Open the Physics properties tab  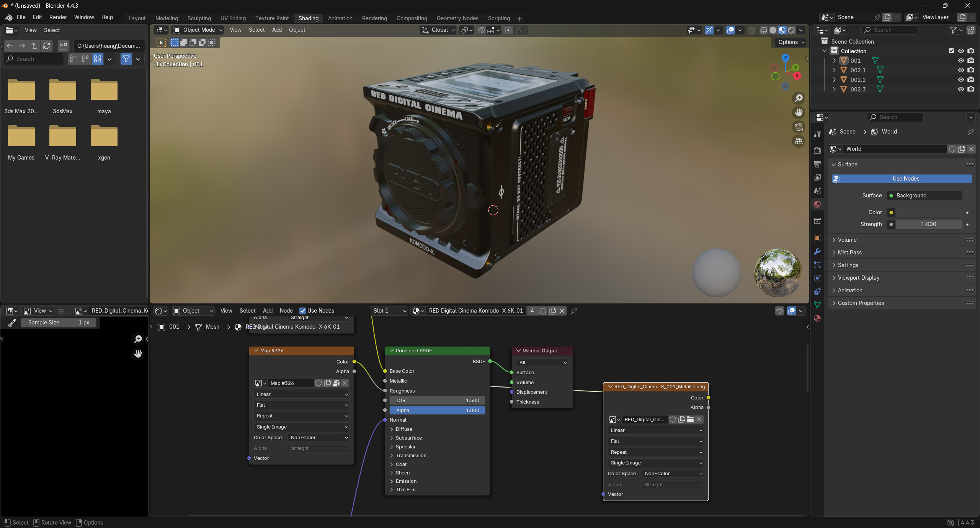[817, 278]
